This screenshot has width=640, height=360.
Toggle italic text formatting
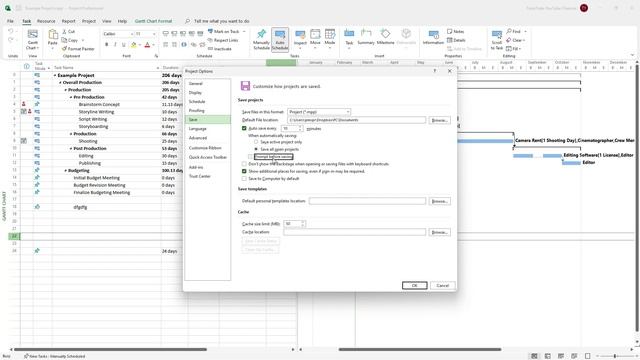(x=115, y=44)
